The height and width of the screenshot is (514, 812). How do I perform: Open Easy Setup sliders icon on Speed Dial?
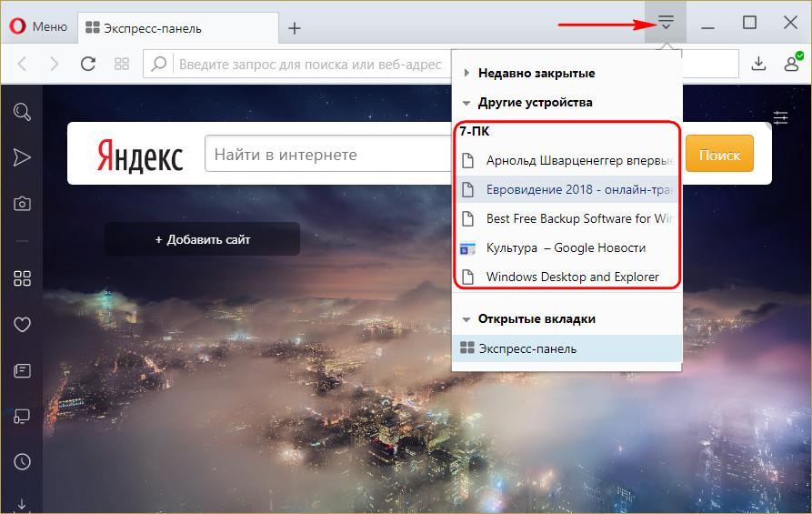tap(780, 116)
